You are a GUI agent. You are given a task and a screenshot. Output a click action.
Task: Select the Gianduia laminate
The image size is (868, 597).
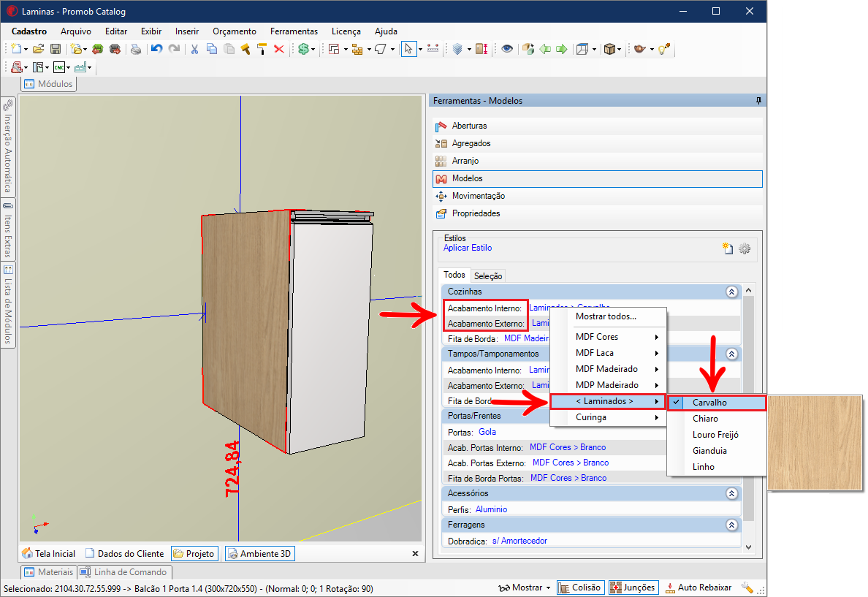tap(717, 451)
